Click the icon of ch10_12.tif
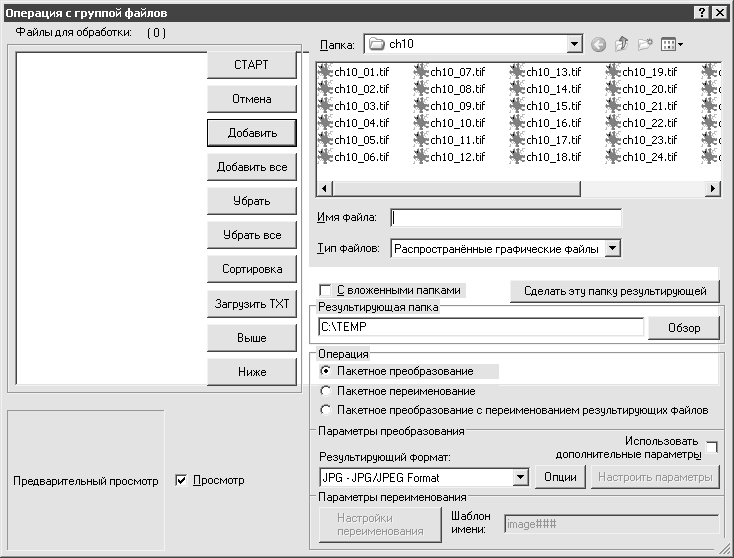 [x=421, y=156]
